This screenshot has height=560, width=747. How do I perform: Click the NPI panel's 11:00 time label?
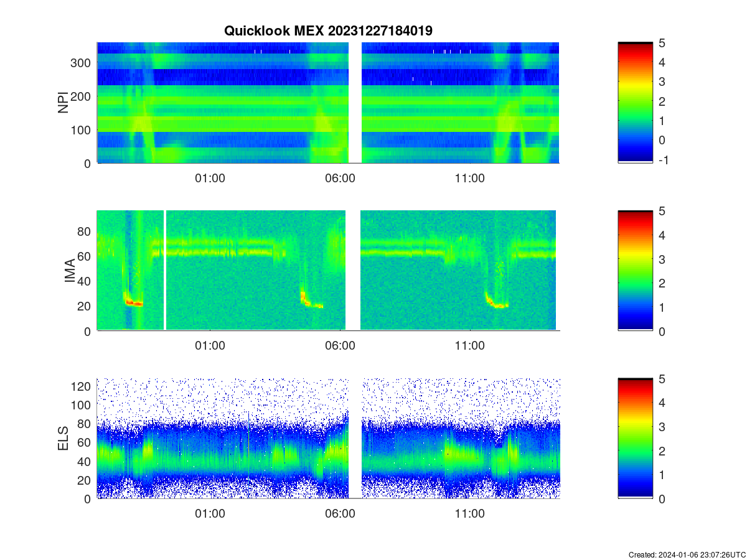click(x=469, y=178)
